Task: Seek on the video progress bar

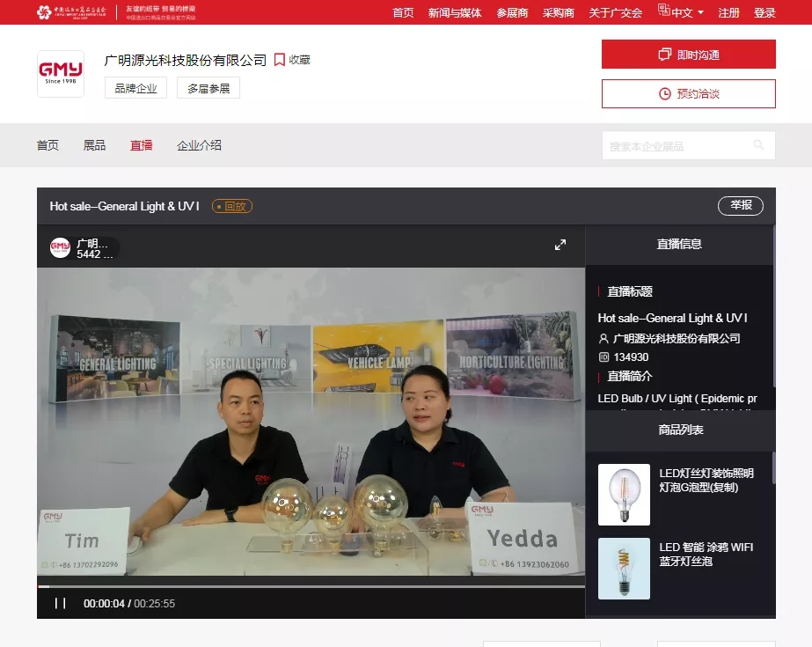Action: (x=311, y=586)
